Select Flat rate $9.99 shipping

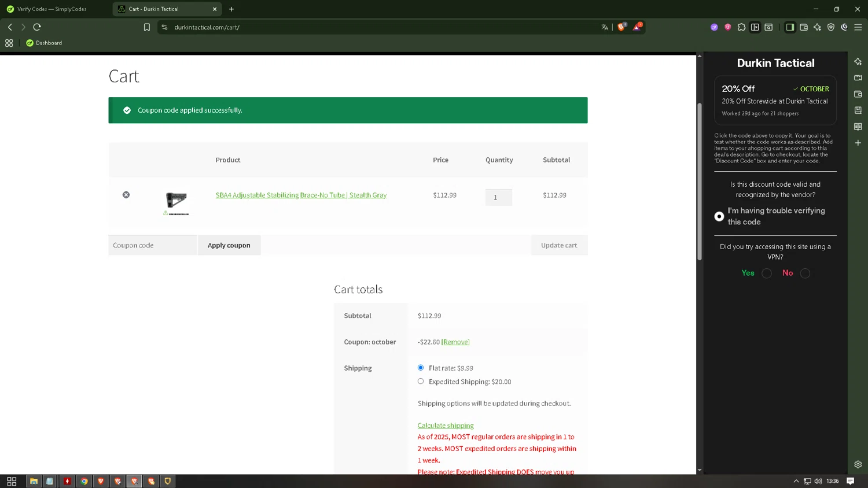[421, 368]
